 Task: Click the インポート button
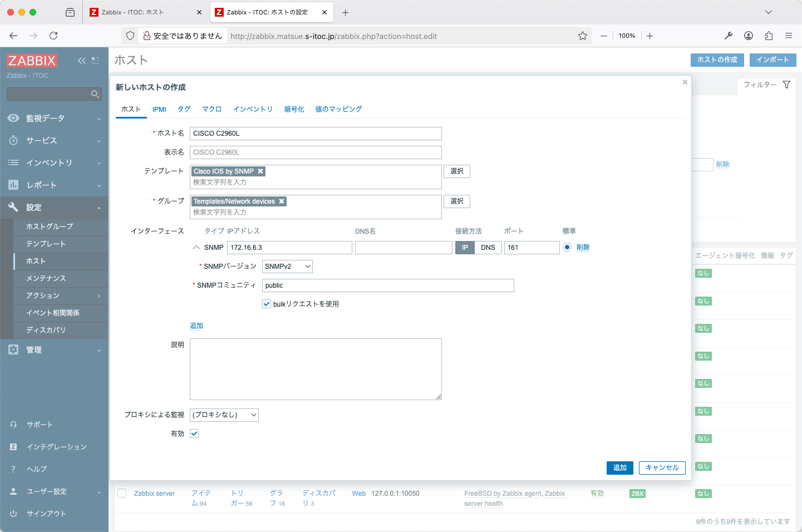773,60
